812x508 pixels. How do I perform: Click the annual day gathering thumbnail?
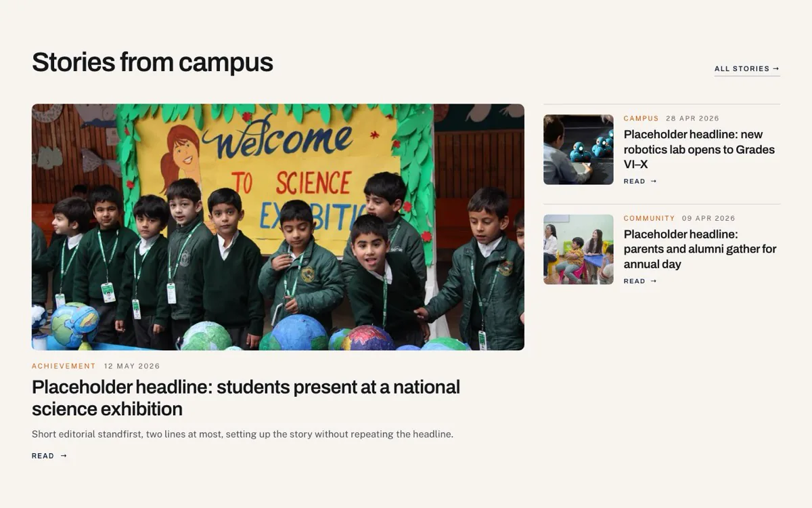[579, 249]
